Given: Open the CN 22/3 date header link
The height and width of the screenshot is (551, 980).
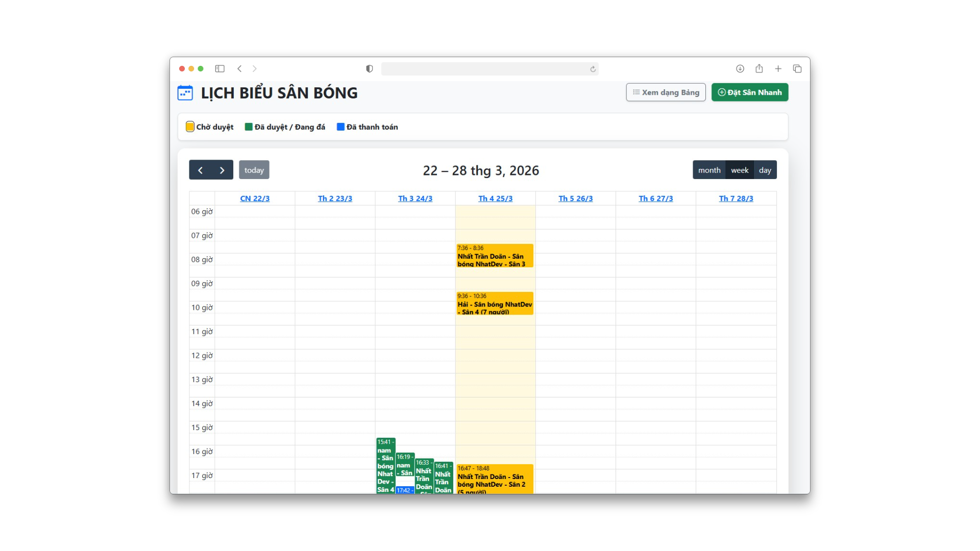Looking at the screenshot, I should pos(255,198).
